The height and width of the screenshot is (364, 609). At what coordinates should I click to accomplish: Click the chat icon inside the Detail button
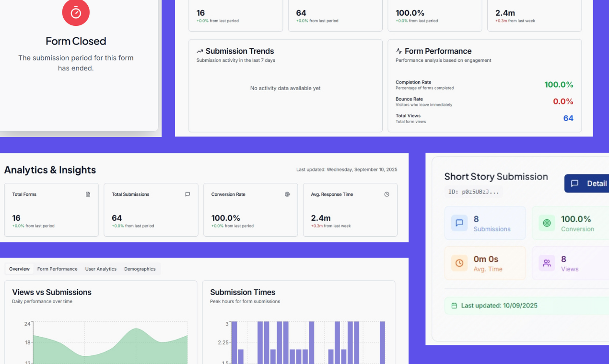pos(575,183)
